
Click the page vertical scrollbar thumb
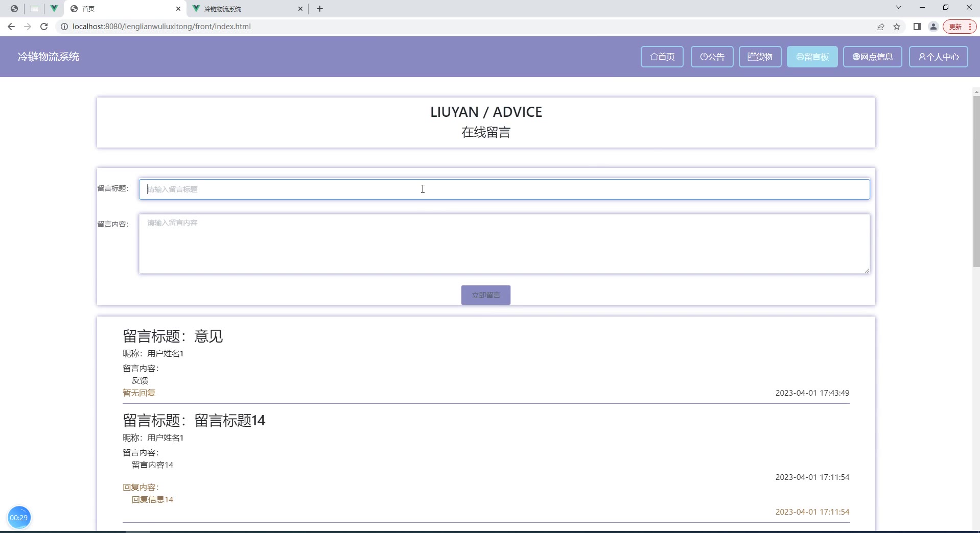point(976,181)
